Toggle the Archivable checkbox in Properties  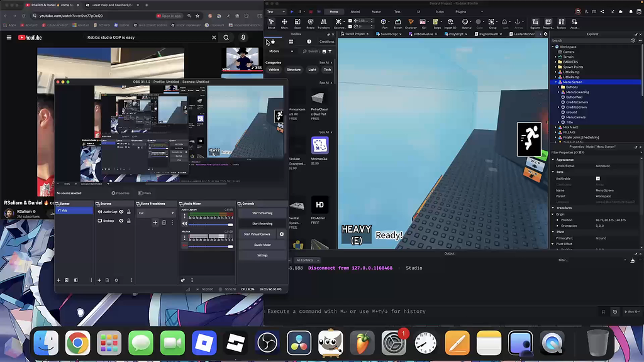pos(597,178)
